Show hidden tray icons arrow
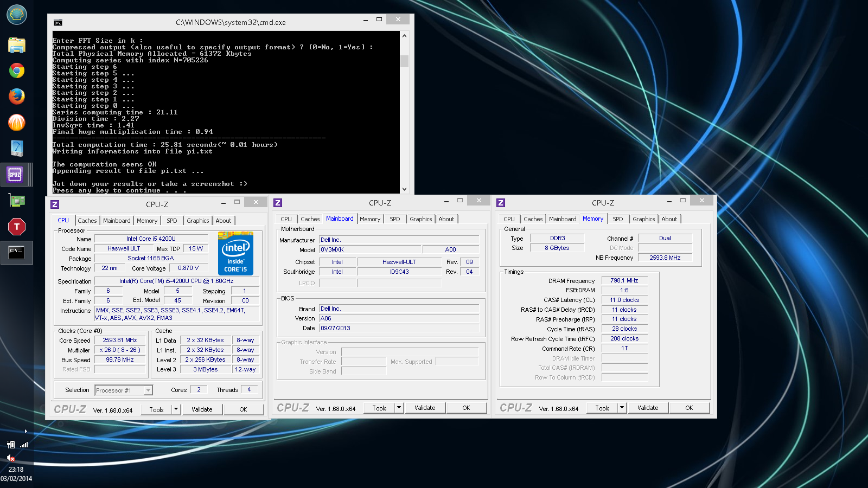The height and width of the screenshot is (488, 868). (25, 431)
